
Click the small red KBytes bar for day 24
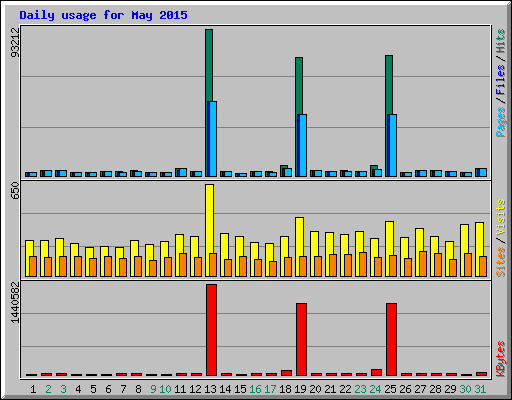pos(376,372)
